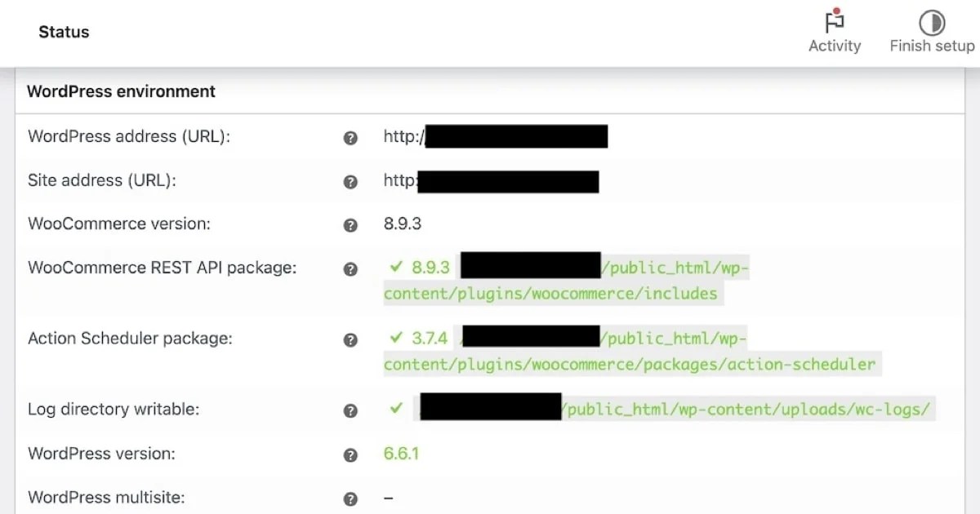Click help icon beside Site address (URL)

pos(350,181)
